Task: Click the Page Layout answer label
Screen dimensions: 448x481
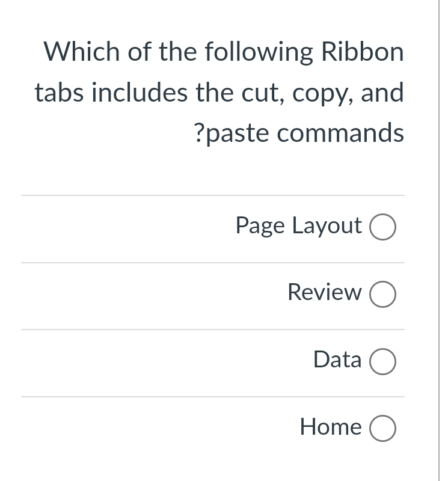Action: 298,226
